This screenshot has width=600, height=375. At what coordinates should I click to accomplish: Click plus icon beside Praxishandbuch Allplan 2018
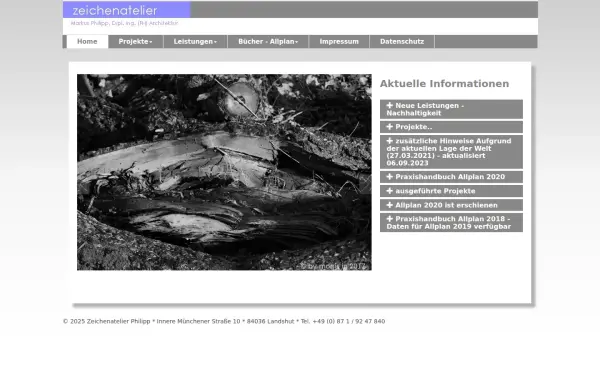[x=390, y=219]
